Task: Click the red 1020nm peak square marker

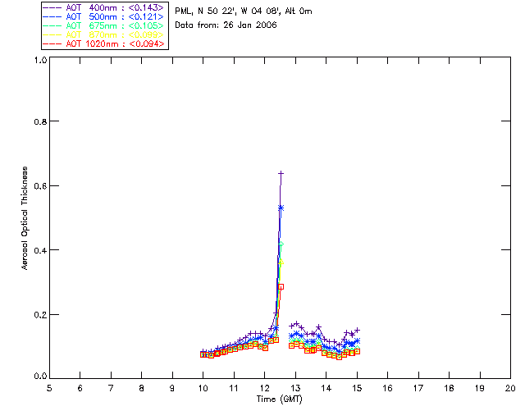Action: click(281, 286)
